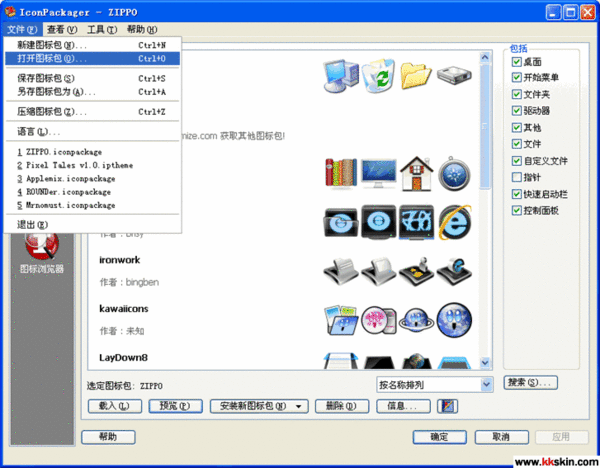600x468 pixels.
Task: Open the icon browser (图标浏览器) sidebar item
Action: tap(42, 253)
